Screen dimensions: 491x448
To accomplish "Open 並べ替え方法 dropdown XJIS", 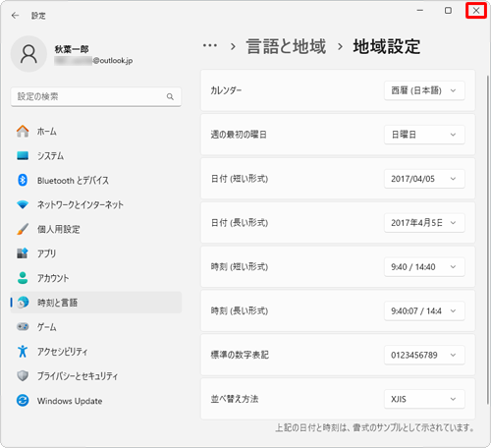I will point(424,399).
